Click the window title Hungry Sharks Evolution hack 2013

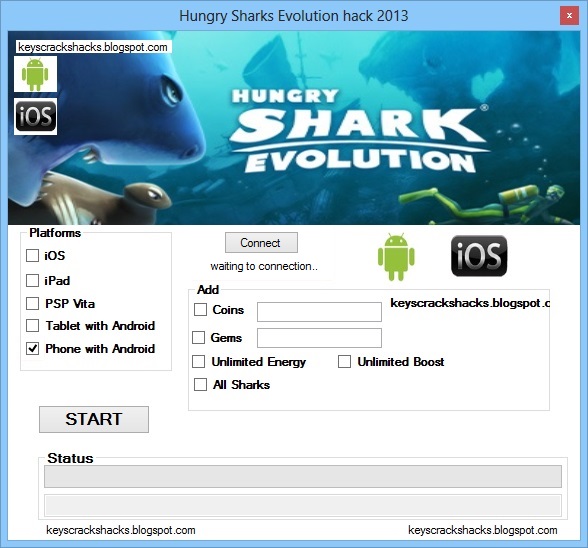[294, 16]
